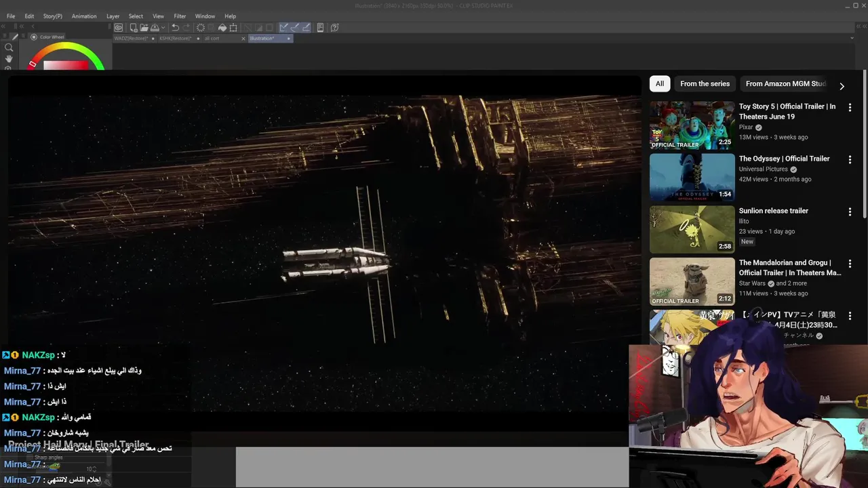The image size is (868, 488).
Task: Open more options for Mandalorian and Grogu video
Action: pos(850,264)
